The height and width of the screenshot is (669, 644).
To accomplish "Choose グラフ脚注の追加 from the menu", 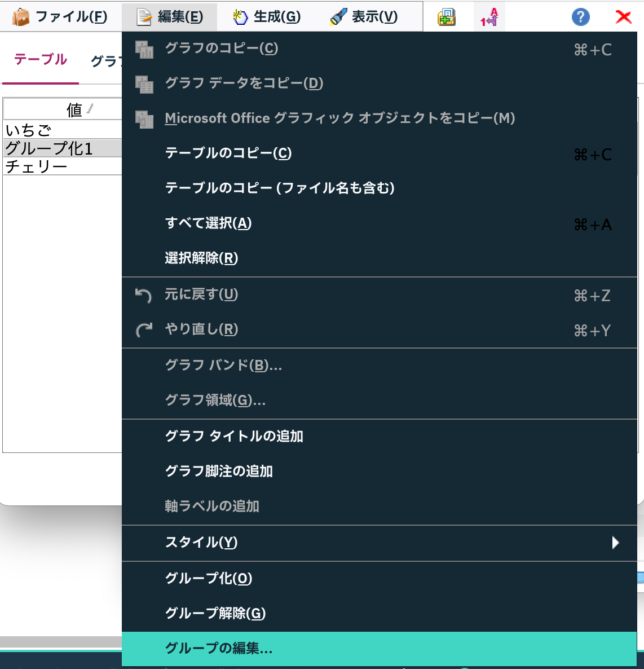I will [219, 472].
